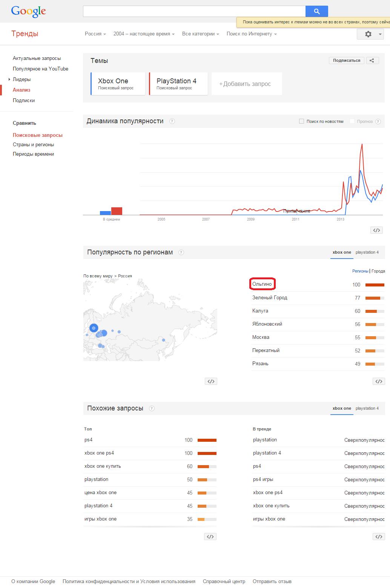Click the Google logo
Screen dimensions: 390x588
pyautogui.click(x=29, y=12)
